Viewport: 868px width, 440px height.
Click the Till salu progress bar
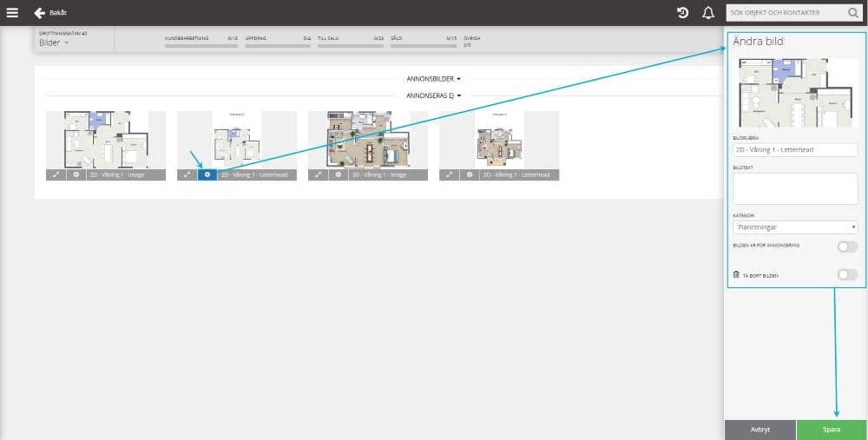351,46
